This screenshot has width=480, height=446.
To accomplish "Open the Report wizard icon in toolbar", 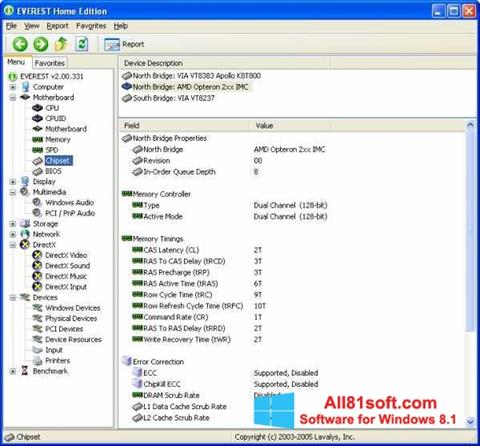I will point(112,44).
